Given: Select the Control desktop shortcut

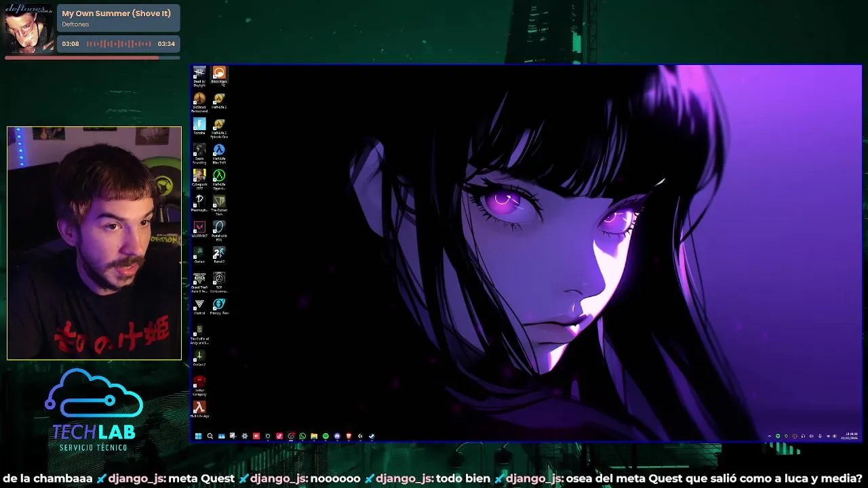Looking at the screenshot, I should point(199,307).
